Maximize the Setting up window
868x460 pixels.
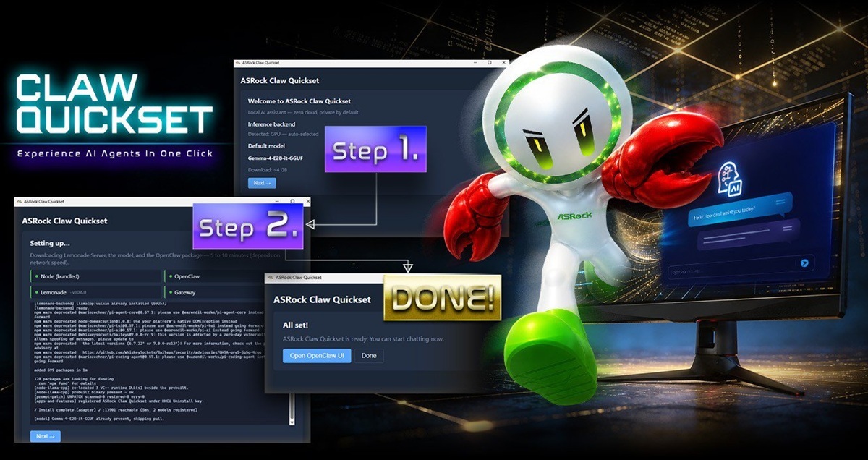click(292, 200)
